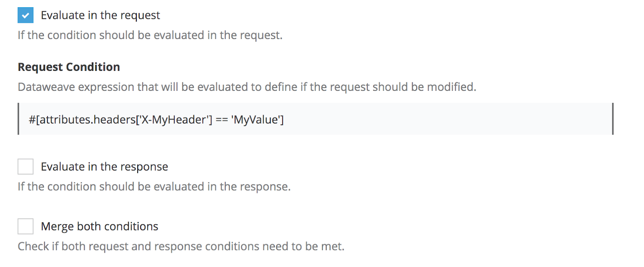Select the request evaluation help text
This screenshot has height=267, width=644.
(150, 35)
